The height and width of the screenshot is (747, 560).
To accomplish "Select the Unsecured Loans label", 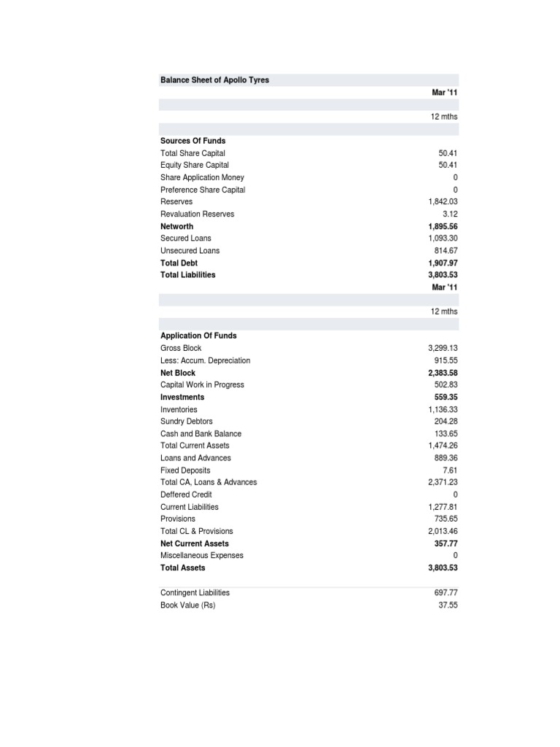I will pos(190,251).
